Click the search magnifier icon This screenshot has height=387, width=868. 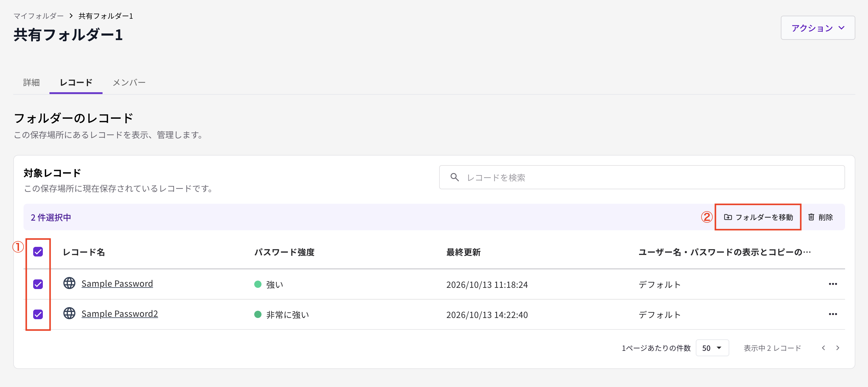click(455, 177)
